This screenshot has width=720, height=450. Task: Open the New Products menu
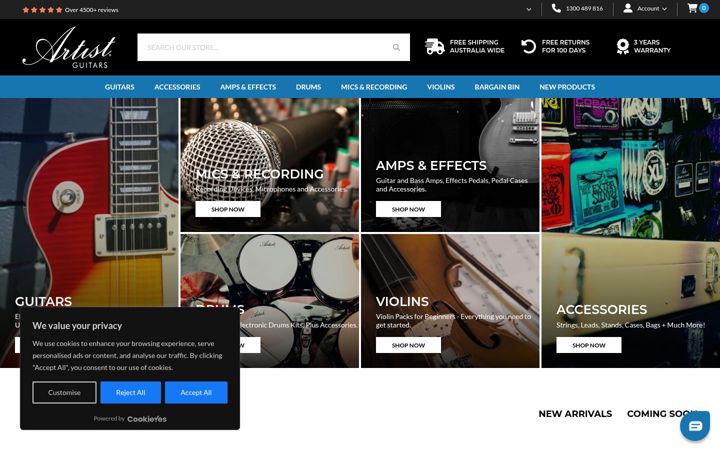tap(567, 87)
